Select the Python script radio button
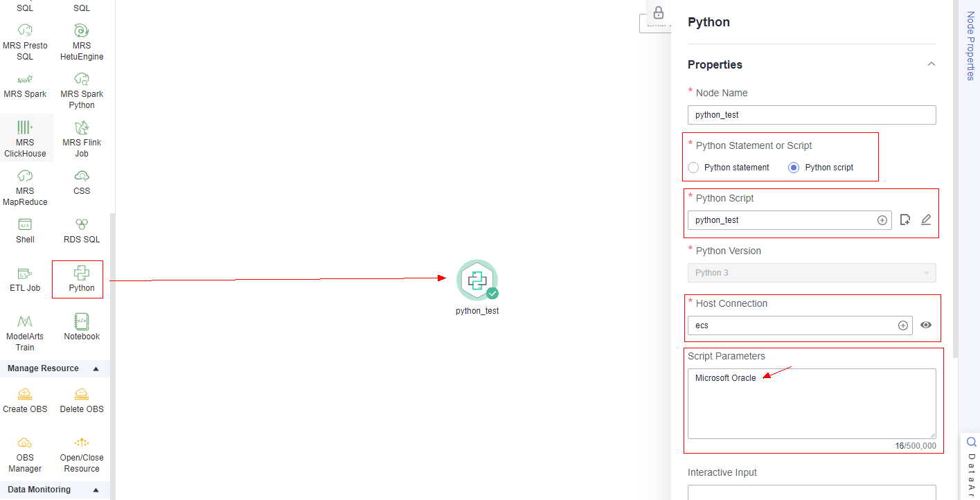980x500 pixels. click(x=794, y=168)
